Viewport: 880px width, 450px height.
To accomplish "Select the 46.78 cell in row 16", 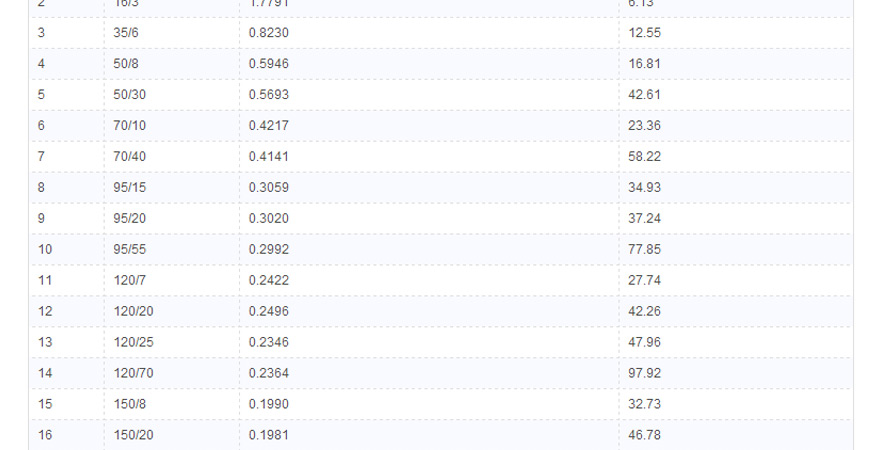I will tap(735, 434).
